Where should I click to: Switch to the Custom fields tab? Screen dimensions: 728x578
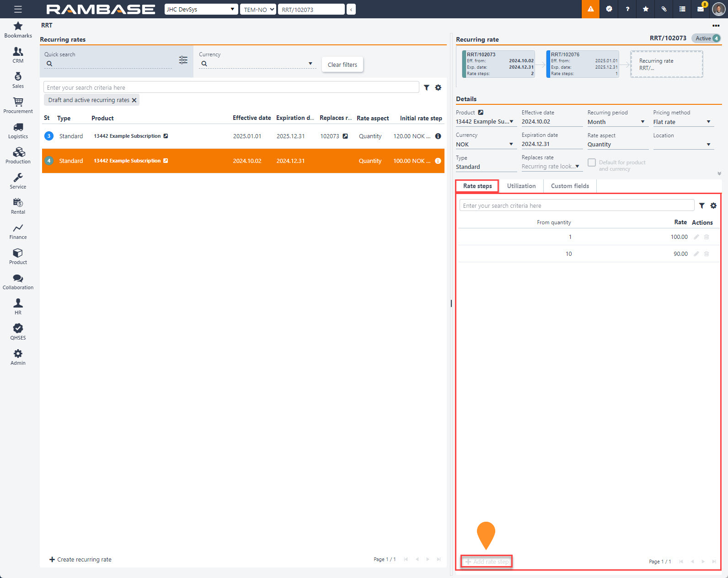(569, 186)
